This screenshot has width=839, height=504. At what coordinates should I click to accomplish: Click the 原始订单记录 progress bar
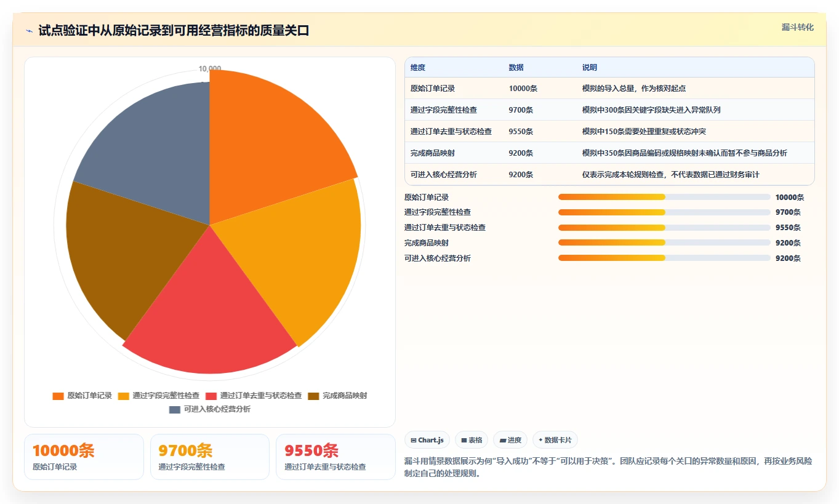click(664, 197)
